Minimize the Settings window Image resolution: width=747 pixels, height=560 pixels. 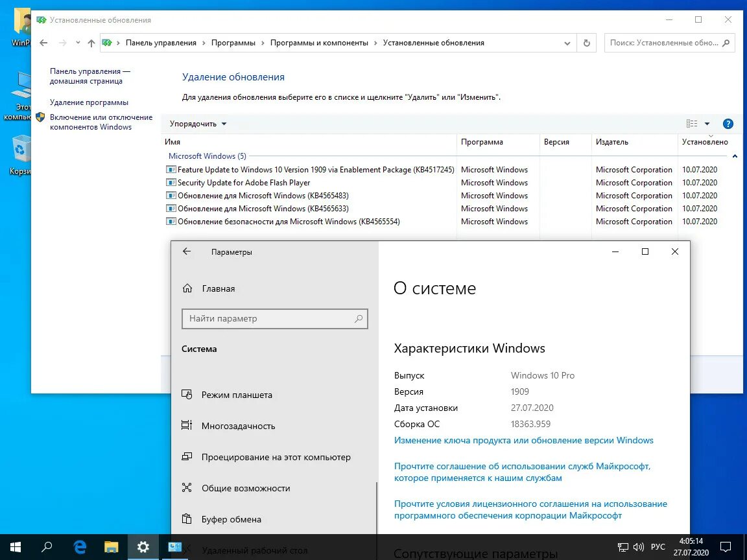(x=615, y=251)
